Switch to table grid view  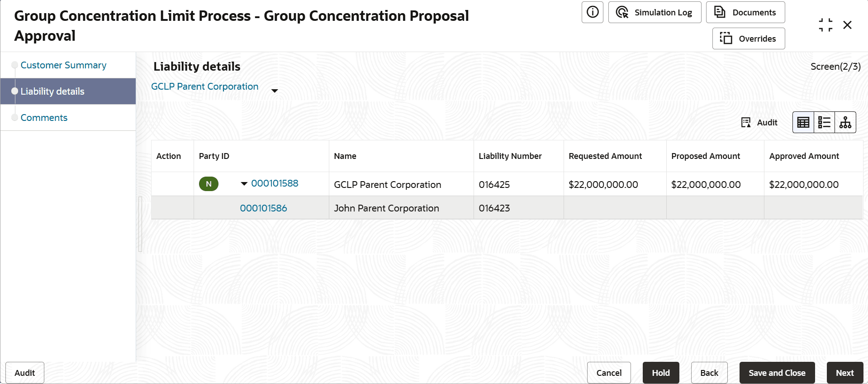tap(803, 122)
